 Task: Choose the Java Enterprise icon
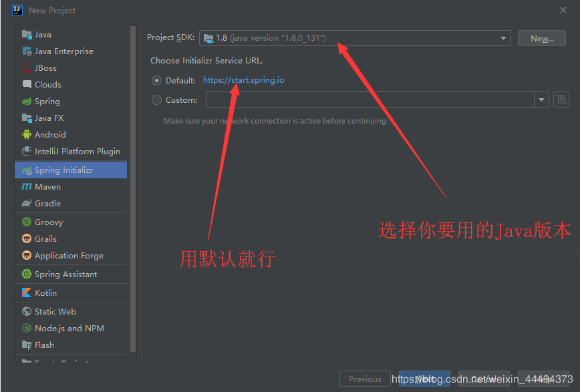tap(27, 51)
